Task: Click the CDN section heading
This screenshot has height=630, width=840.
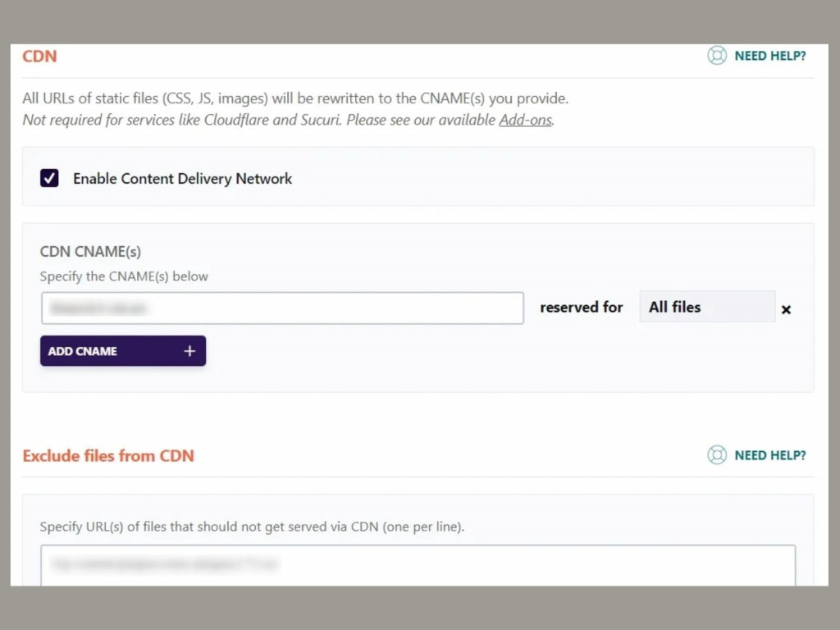Action: click(39, 56)
